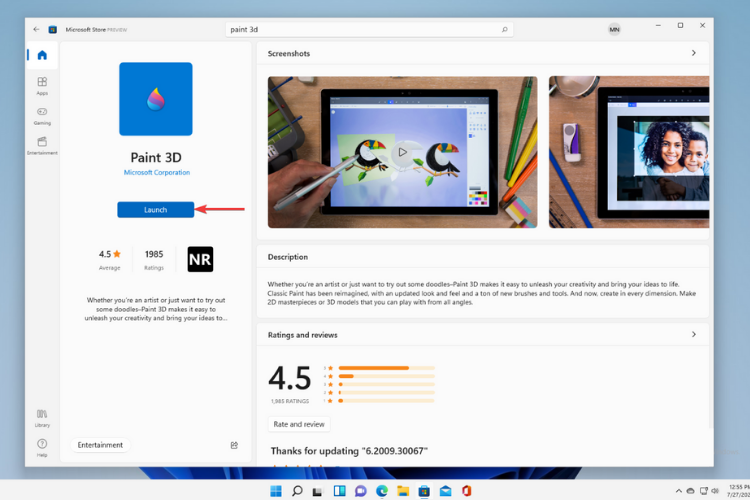750x500 pixels.
Task: Launch Paint 3D
Action: click(156, 210)
